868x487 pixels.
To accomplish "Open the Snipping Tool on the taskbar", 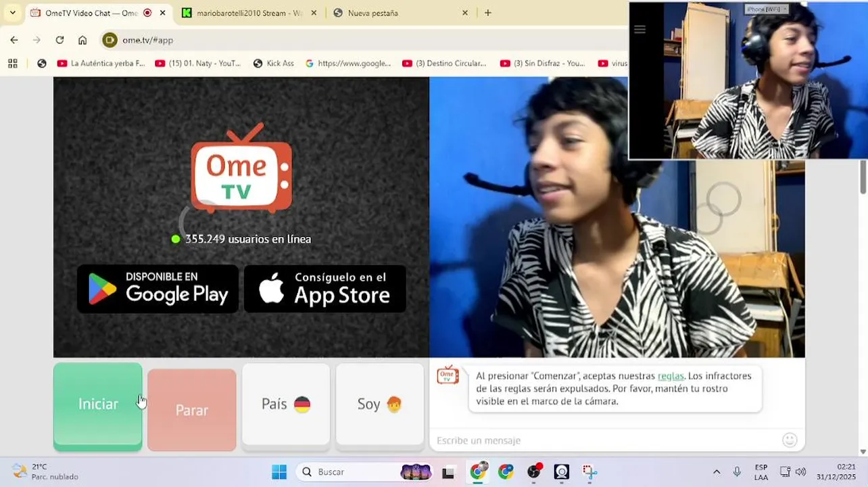I will [589, 471].
